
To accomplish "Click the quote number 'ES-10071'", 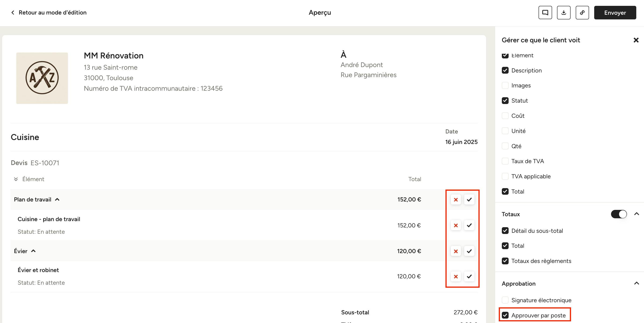I will [45, 163].
